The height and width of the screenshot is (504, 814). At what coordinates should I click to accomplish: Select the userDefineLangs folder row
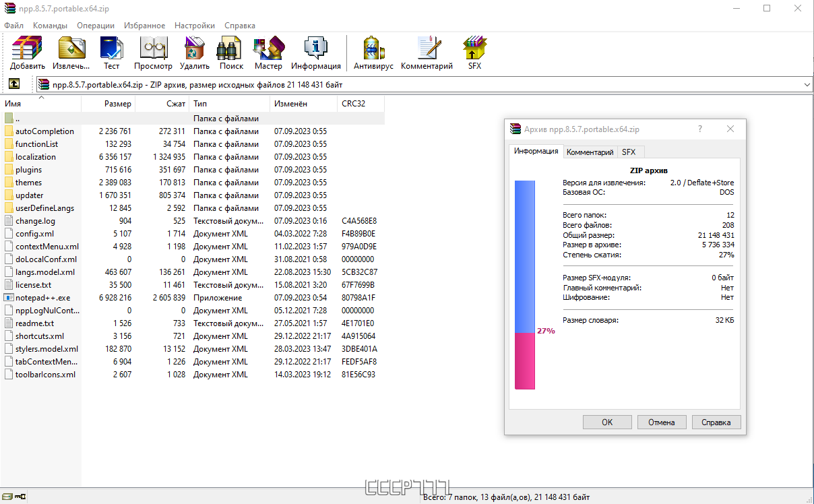pos(194,208)
